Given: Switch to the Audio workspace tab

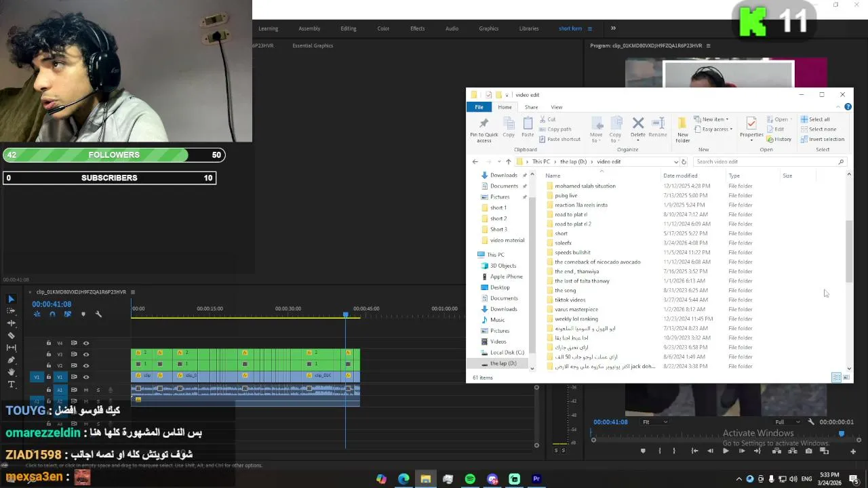Looking at the screenshot, I should (x=452, y=28).
